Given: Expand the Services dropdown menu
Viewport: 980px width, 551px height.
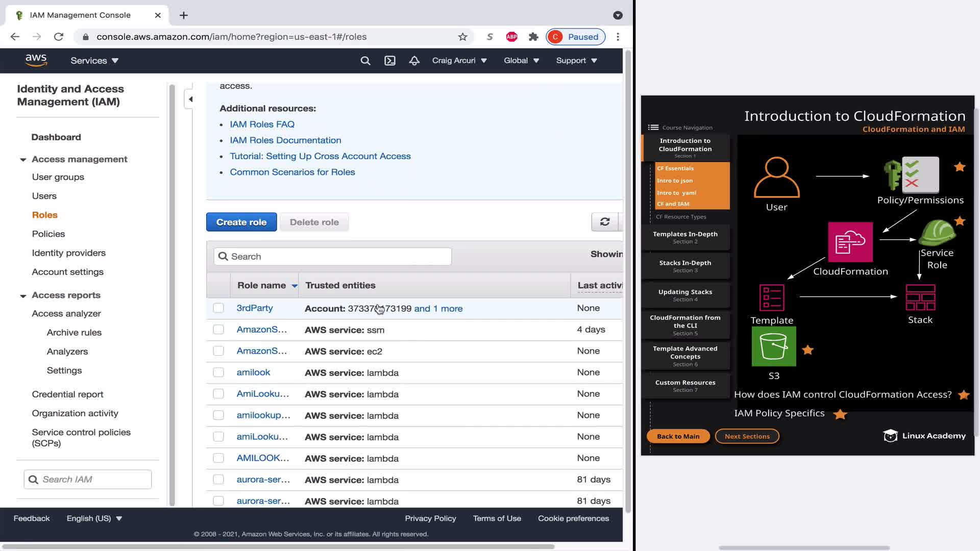Looking at the screenshot, I should [x=94, y=61].
